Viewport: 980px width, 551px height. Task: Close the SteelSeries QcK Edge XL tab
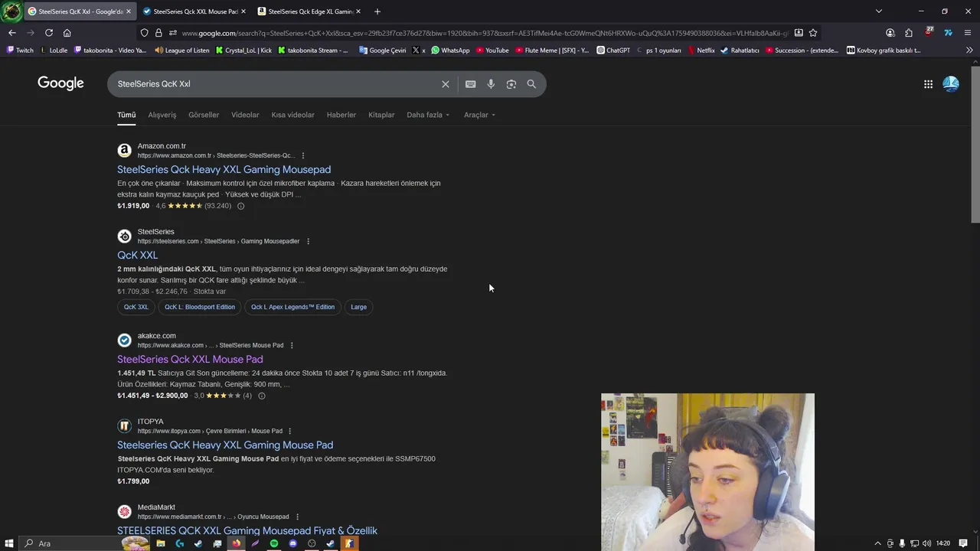[x=358, y=11]
